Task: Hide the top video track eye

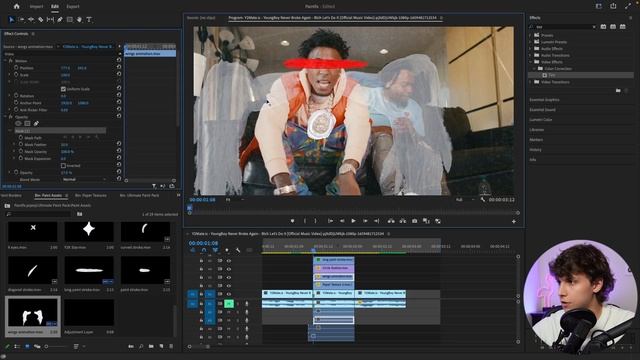Action: pos(229,260)
